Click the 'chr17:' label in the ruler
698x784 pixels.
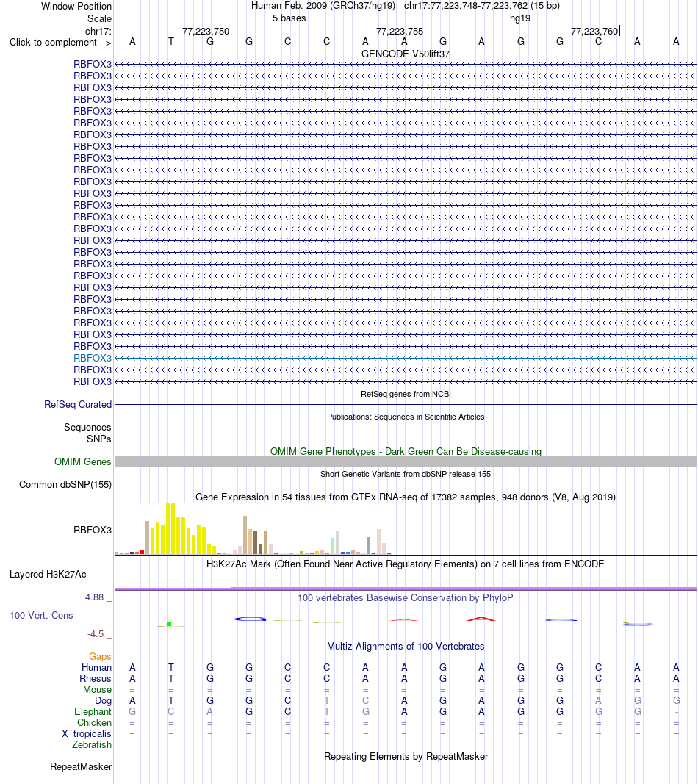[98, 31]
